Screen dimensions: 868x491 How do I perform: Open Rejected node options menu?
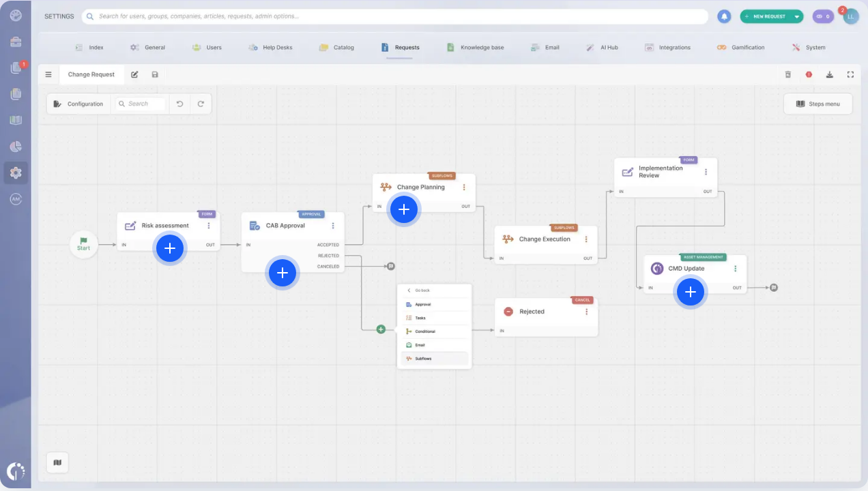coord(586,312)
